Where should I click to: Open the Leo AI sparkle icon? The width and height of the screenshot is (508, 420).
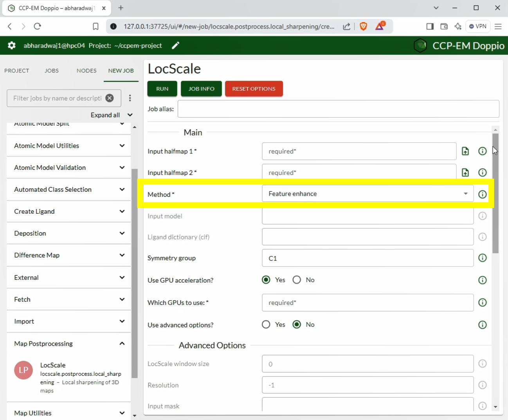458,26
